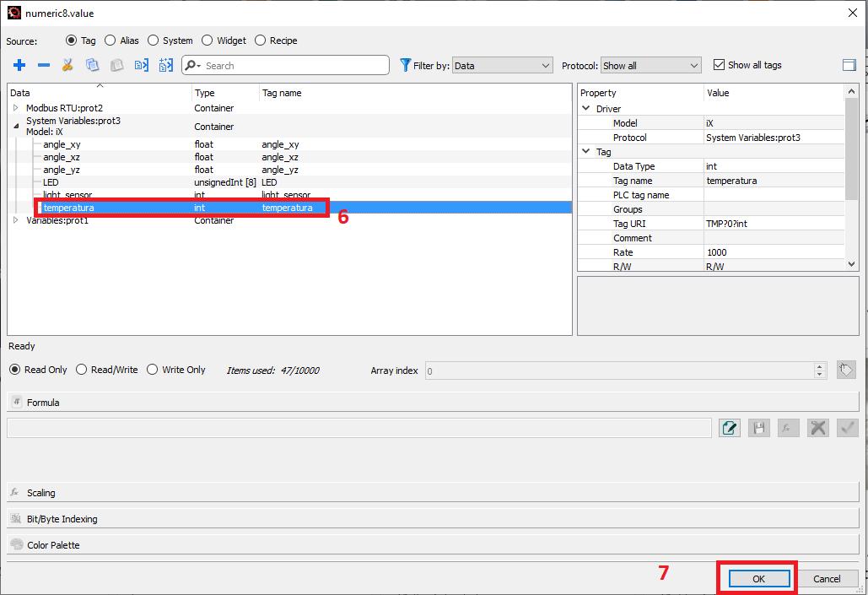Viewport: 868px width, 595px height.
Task: Click the greyed-out paste clipboard icon
Action: tap(116, 65)
